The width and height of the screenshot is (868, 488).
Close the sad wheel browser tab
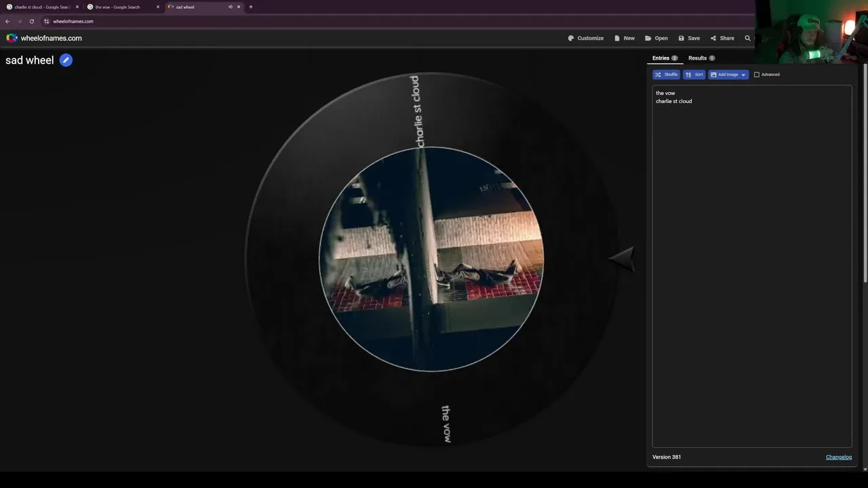(x=239, y=7)
